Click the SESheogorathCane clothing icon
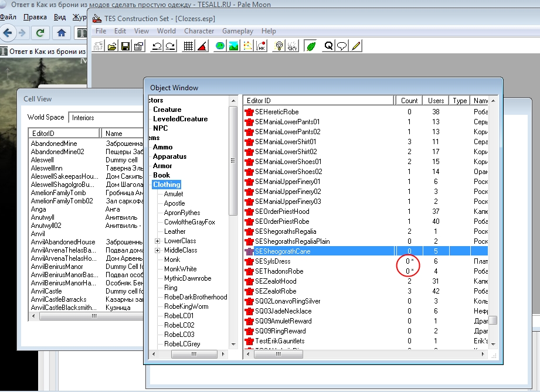The height and width of the screenshot is (392, 540). (249, 251)
